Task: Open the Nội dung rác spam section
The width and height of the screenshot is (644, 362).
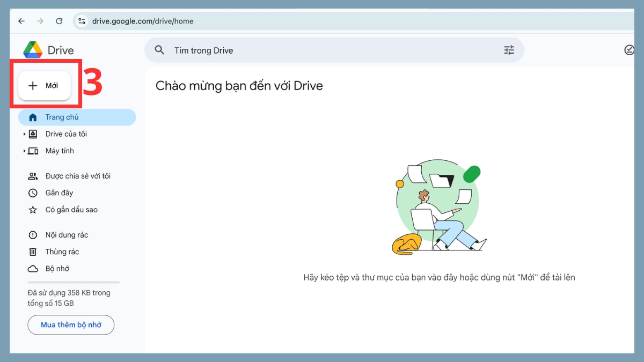Action: click(33, 234)
